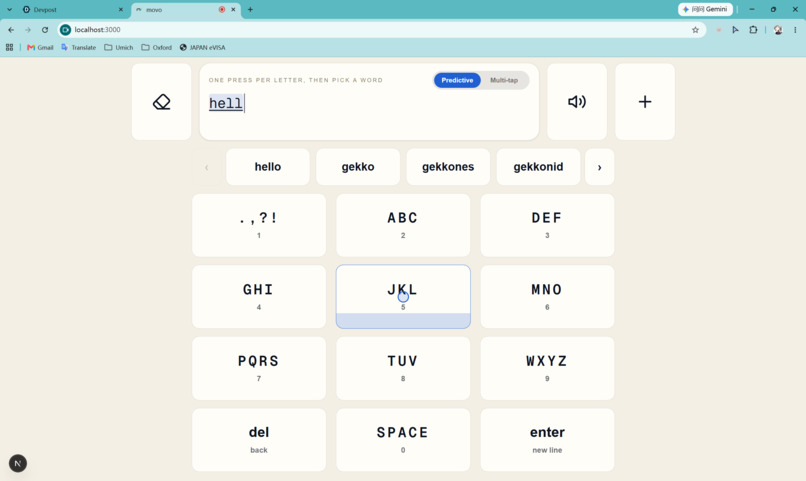This screenshot has width=806, height=481.
Task: Show previous suggestions with left chevron
Action: coord(207,167)
